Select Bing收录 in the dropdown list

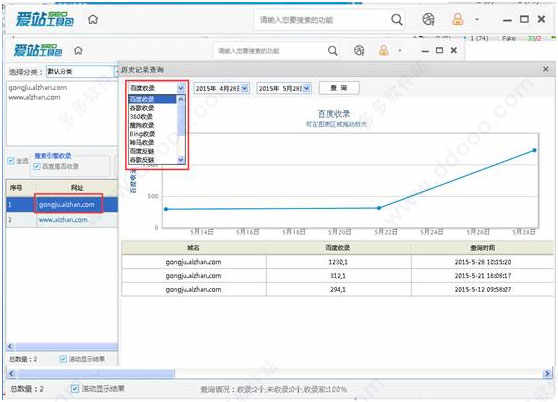coord(152,134)
